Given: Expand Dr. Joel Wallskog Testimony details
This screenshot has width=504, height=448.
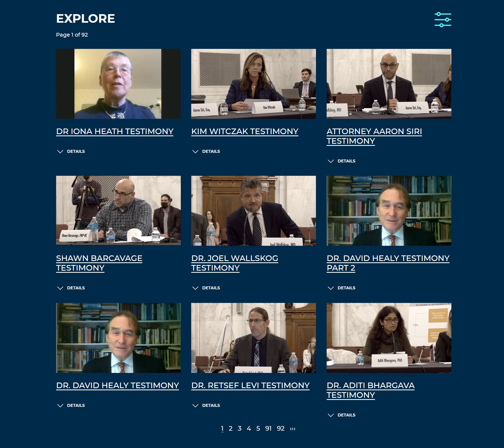Looking at the screenshot, I should click(x=206, y=288).
